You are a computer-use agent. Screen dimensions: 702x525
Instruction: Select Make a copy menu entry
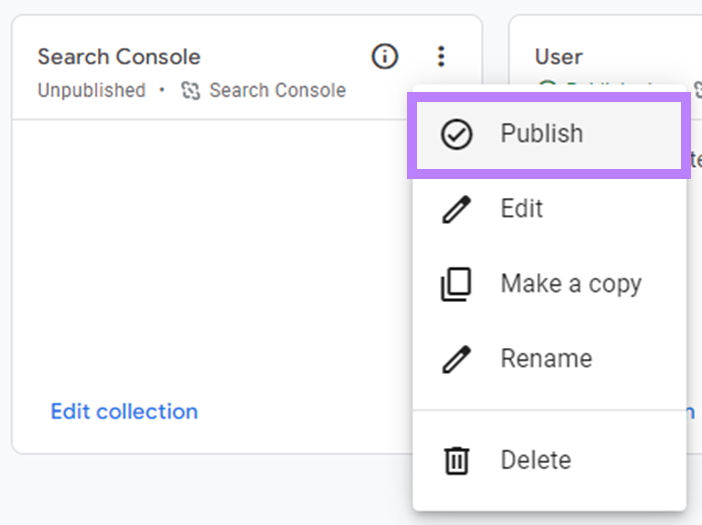pyautogui.click(x=549, y=284)
